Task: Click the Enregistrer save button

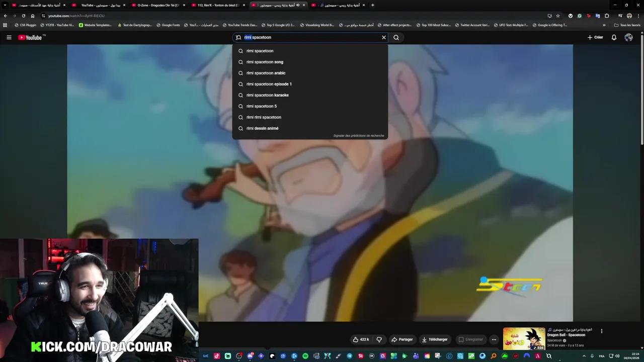Action: (470, 339)
